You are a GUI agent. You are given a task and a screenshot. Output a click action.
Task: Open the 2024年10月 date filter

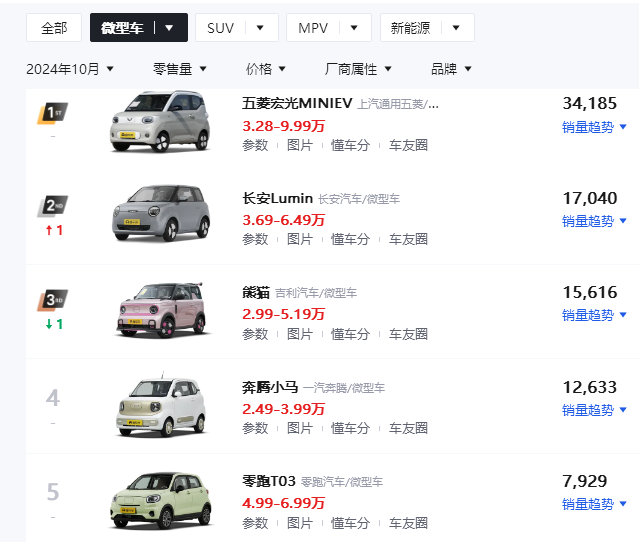click(70, 69)
